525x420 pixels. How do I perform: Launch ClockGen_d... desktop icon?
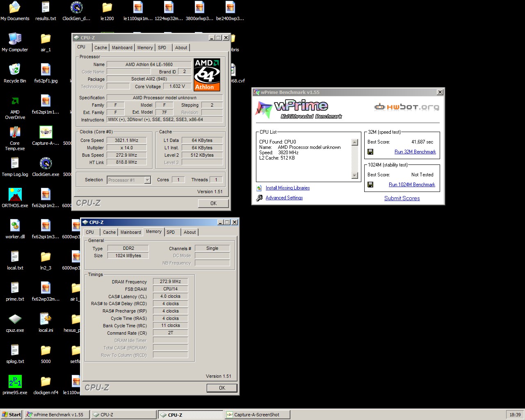76,11
